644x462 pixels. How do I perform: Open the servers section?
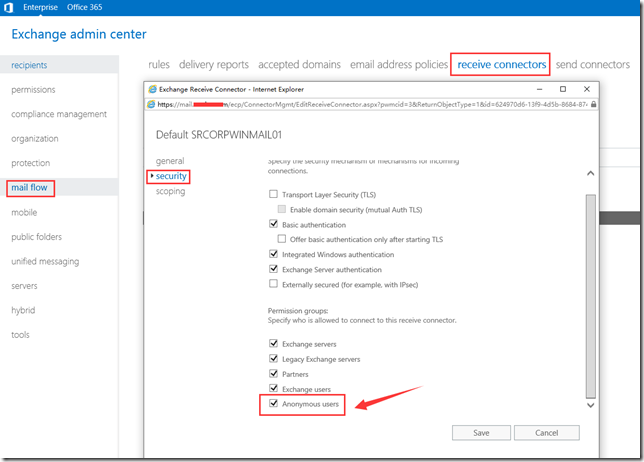click(24, 286)
